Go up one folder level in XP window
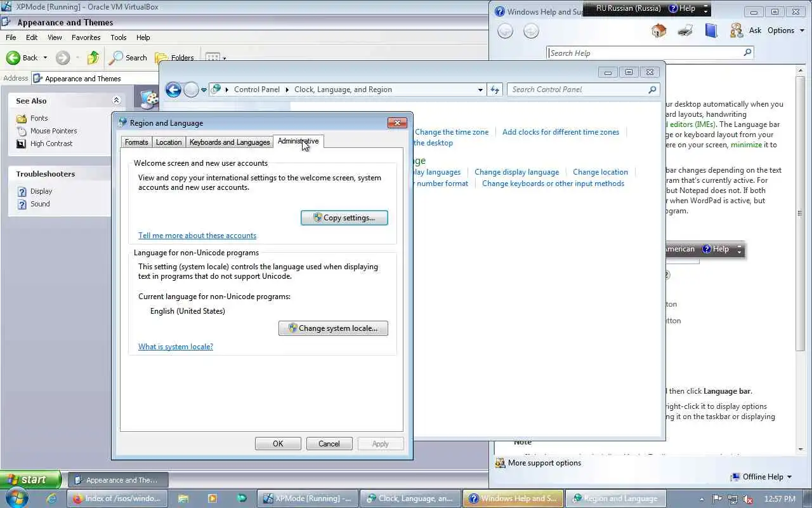812x508 pixels. 93,58
